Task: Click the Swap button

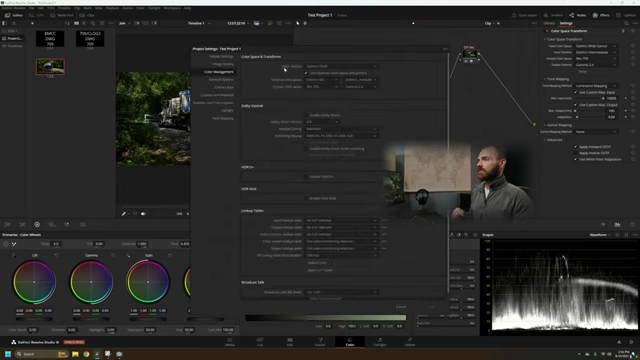Action: pyautogui.click(x=582, y=71)
